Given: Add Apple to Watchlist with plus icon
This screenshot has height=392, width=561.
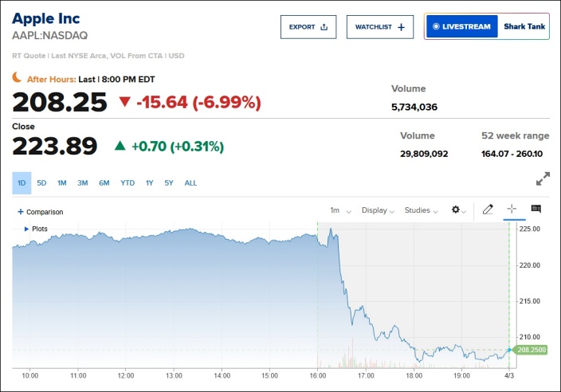Looking at the screenshot, I should tap(380, 27).
